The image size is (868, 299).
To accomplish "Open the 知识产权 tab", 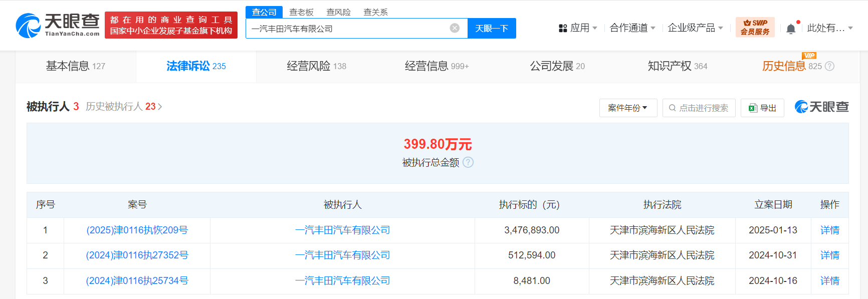I will [678, 66].
